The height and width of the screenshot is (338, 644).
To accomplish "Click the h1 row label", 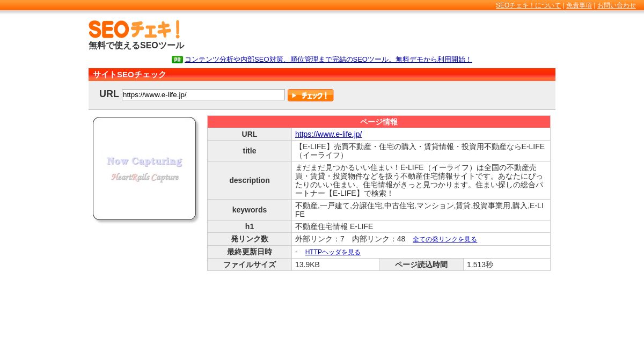I will [250, 226].
